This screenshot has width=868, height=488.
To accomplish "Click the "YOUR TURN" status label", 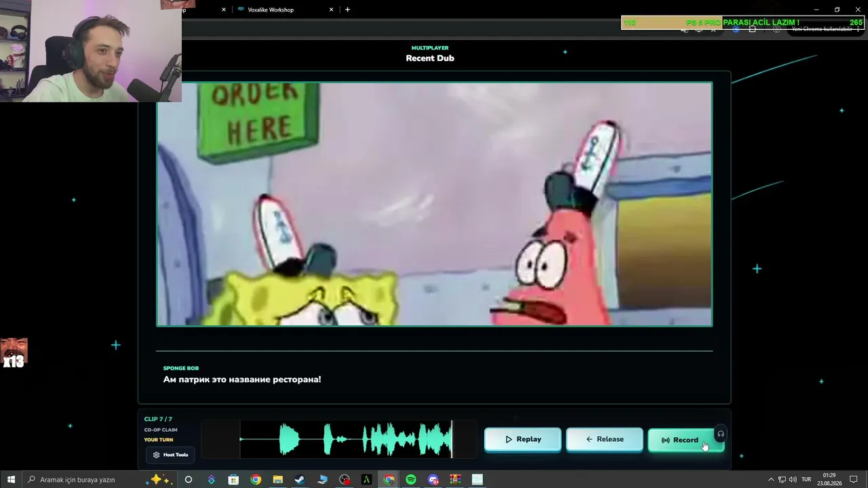I will (159, 440).
